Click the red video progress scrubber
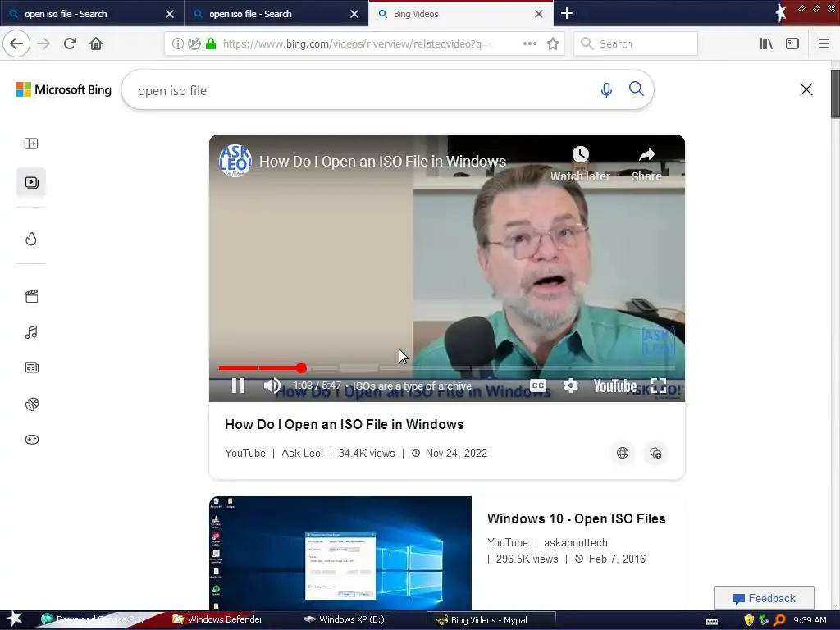840x630 pixels. [302, 368]
